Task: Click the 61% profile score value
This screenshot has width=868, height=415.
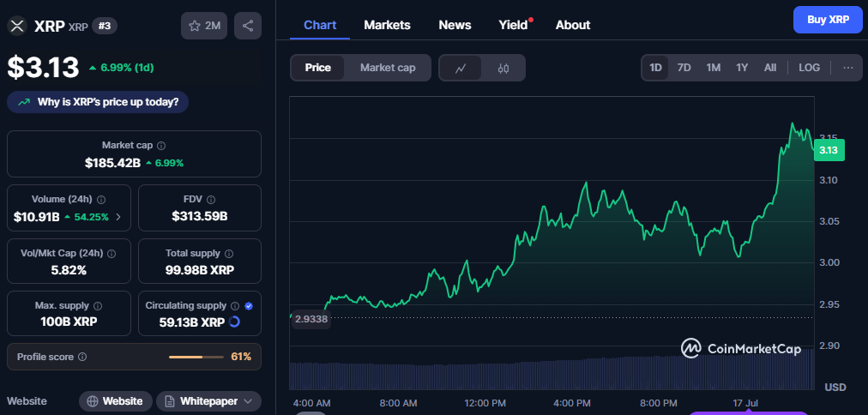Action: point(241,357)
